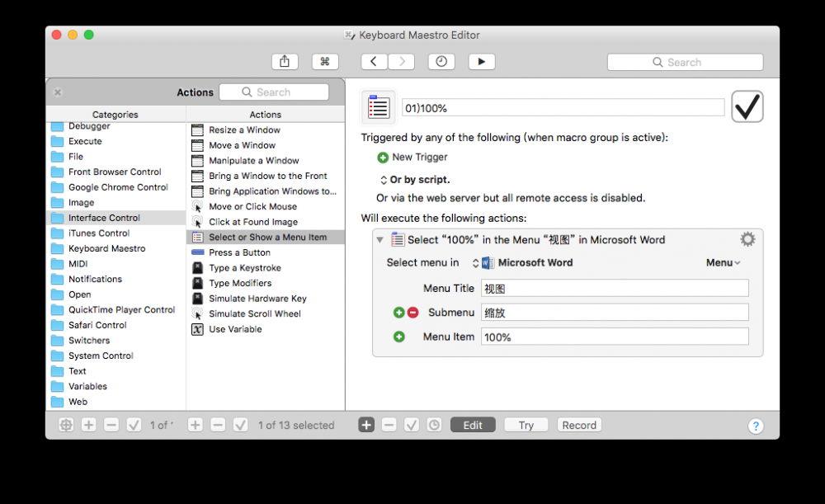The image size is (825, 504).
Task: Open the gear settings on the menu action
Action: point(747,239)
